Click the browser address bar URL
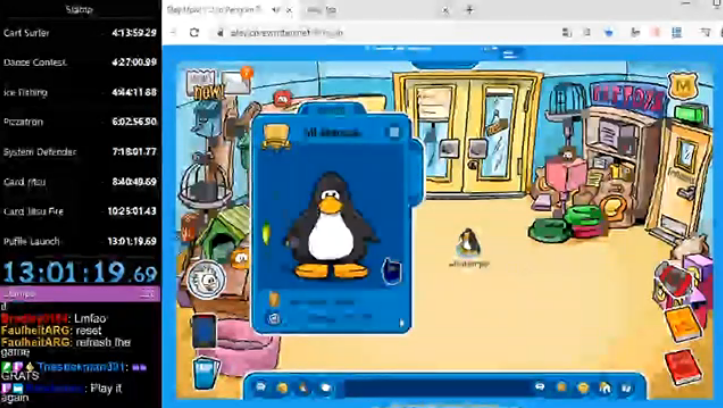 [286, 33]
